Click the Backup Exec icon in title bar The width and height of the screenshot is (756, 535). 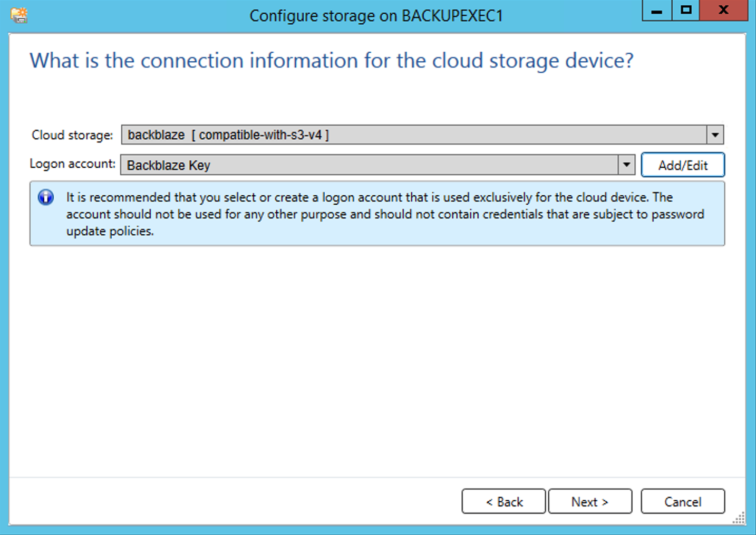[x=19, y=15]
